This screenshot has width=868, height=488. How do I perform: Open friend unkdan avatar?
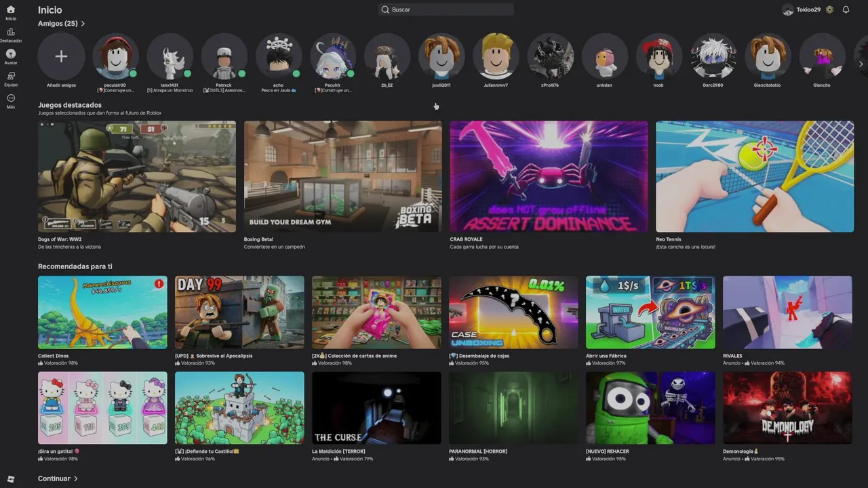[604, 56]
